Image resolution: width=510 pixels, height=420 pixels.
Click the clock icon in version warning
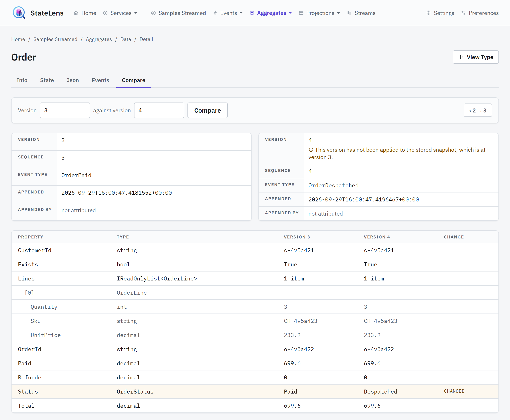point(311,150)
